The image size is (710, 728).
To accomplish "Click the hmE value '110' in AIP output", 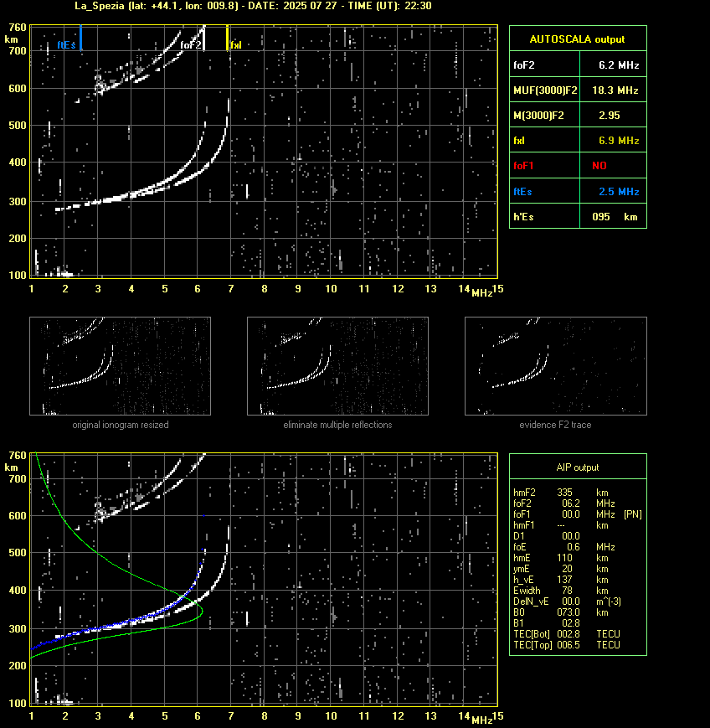I will click(564, 558).
